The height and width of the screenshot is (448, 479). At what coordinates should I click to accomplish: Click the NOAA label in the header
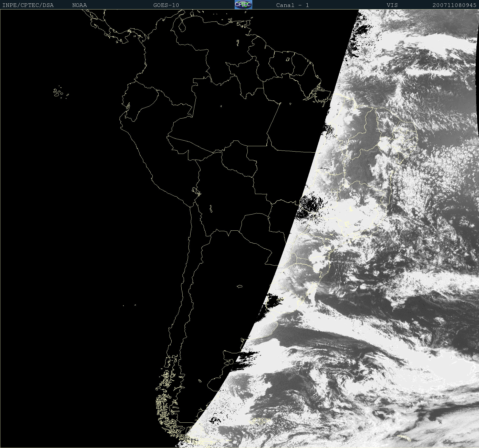click(80, 5)
